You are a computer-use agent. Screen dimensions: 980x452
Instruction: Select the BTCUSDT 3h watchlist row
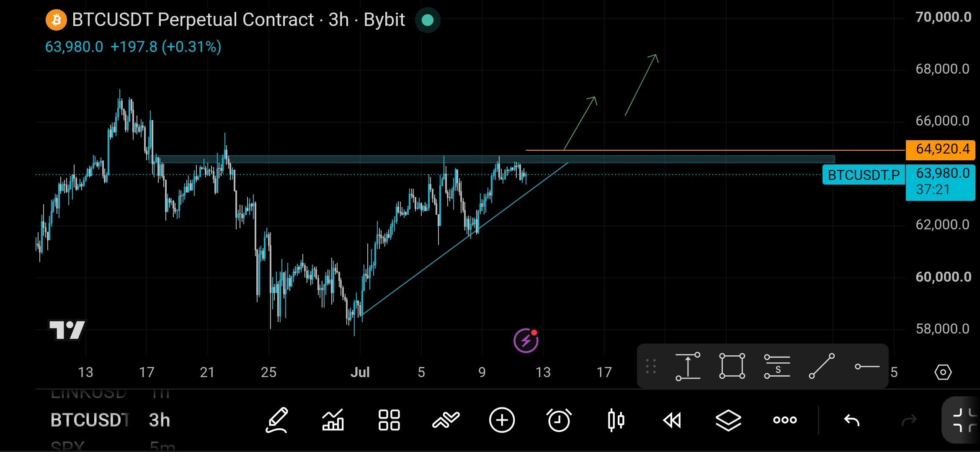(110, 420)
